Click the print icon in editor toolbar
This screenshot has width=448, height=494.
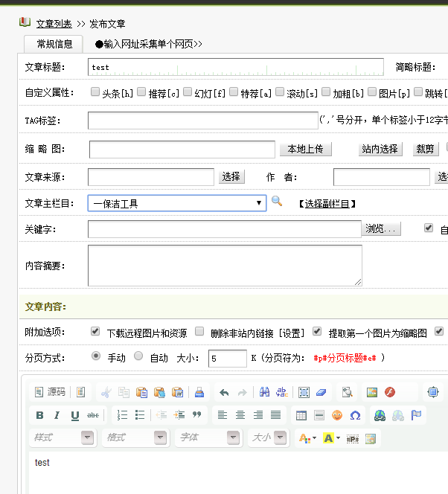199,392
